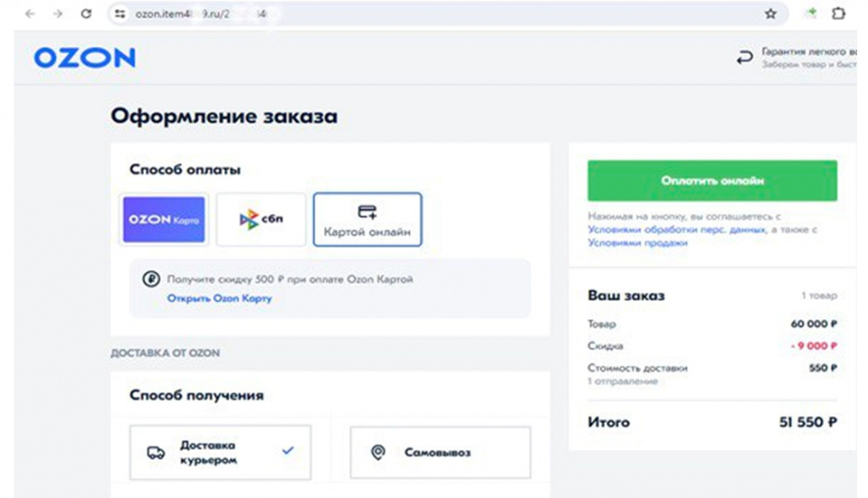Open the Открыть Ozon Карту link
The height and width of the screenshot is (498, 868).
[x=220, y=298]
